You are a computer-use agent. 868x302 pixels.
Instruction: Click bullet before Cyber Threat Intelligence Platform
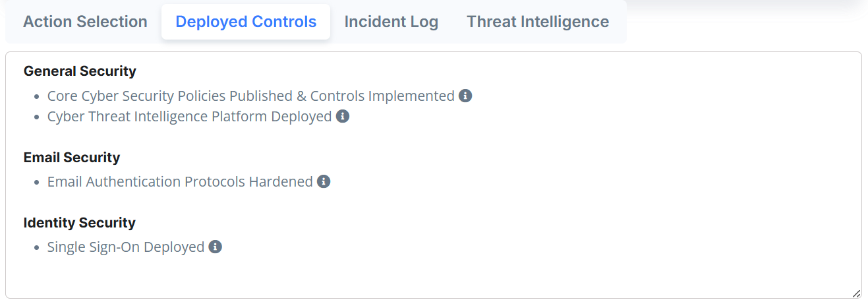click(37, 117)
